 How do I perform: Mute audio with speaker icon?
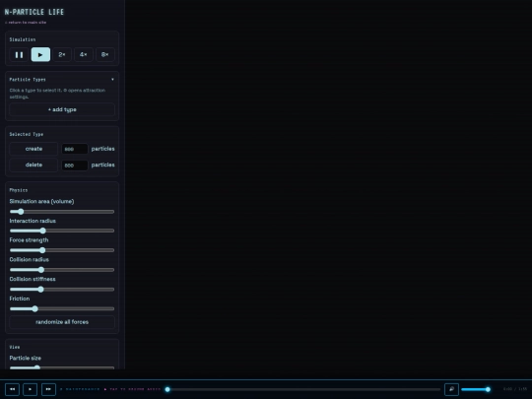[451, 389]
